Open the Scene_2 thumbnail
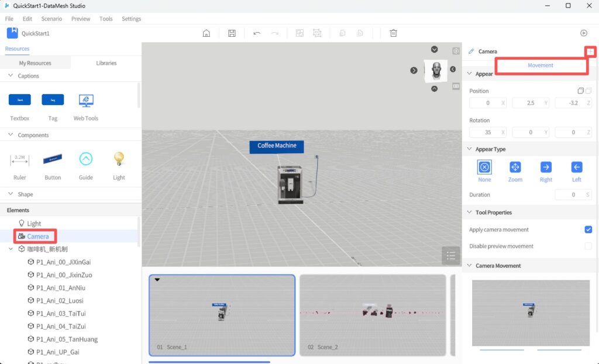Image resolution: width=599 pixels, height=364 pixels. pos(372,314)
